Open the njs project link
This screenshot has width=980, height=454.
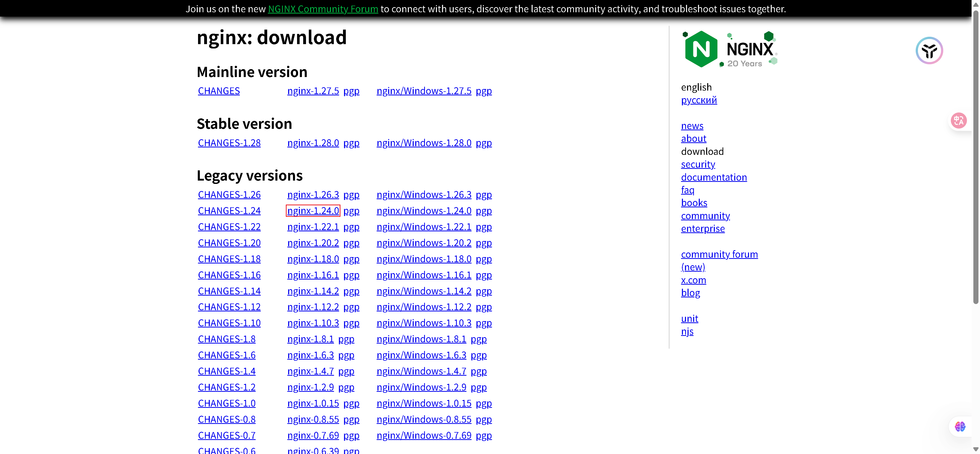click(687, 332)
